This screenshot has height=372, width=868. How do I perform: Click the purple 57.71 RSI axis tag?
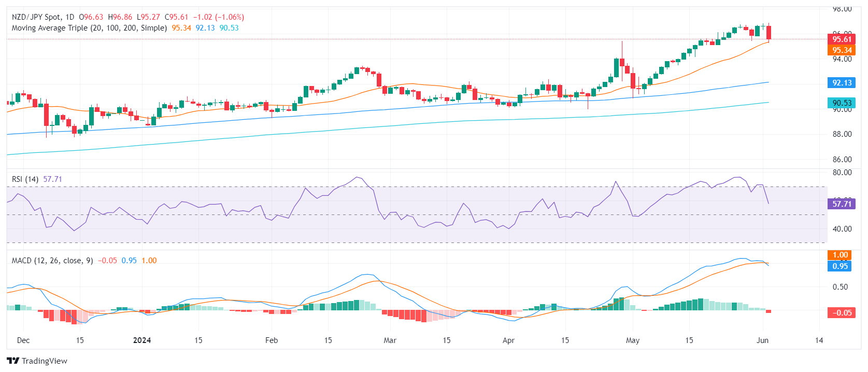841,204
